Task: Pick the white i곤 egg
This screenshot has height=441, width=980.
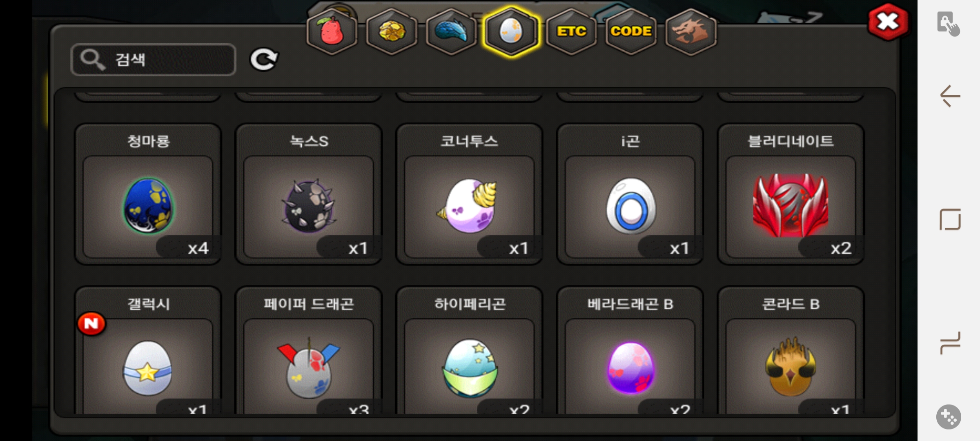Action: pyautogui.click(x=630, y=194)
